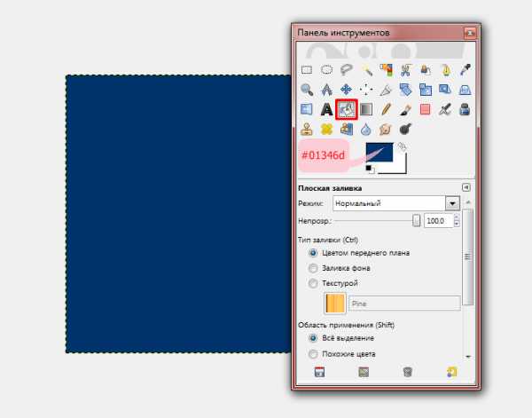532x418 pixels.
Task: Select the Dodge/Burn tool
Action: [405, 129]
